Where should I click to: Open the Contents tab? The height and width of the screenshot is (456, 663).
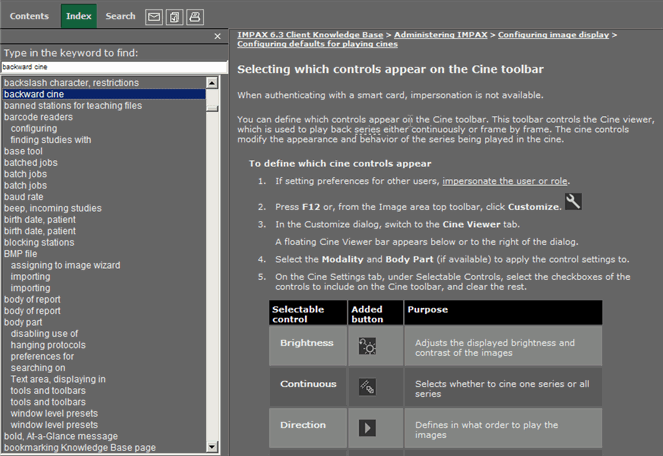pyautogui.click(x=29, y=16)
